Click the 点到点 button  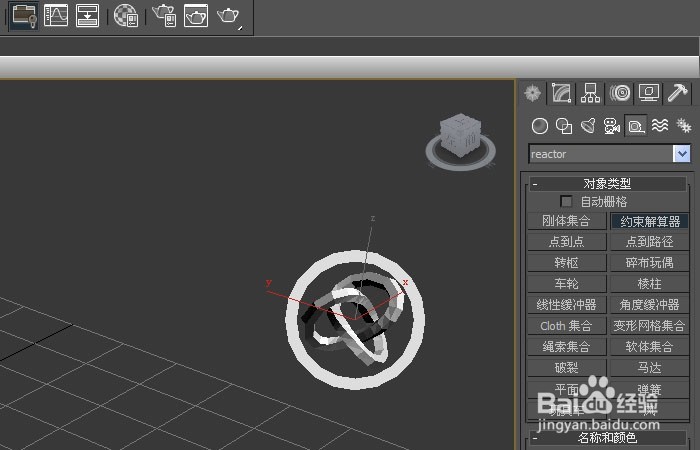click(567, 242)
